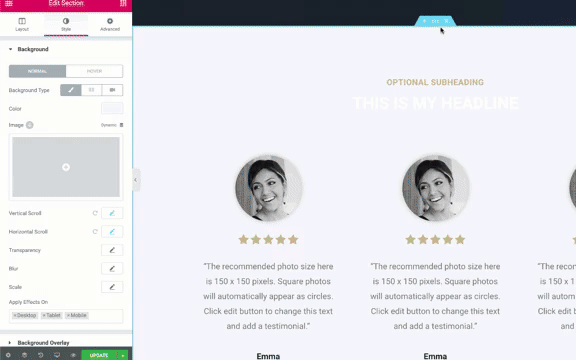Open the background Color picker swatch

coord(112,108)
